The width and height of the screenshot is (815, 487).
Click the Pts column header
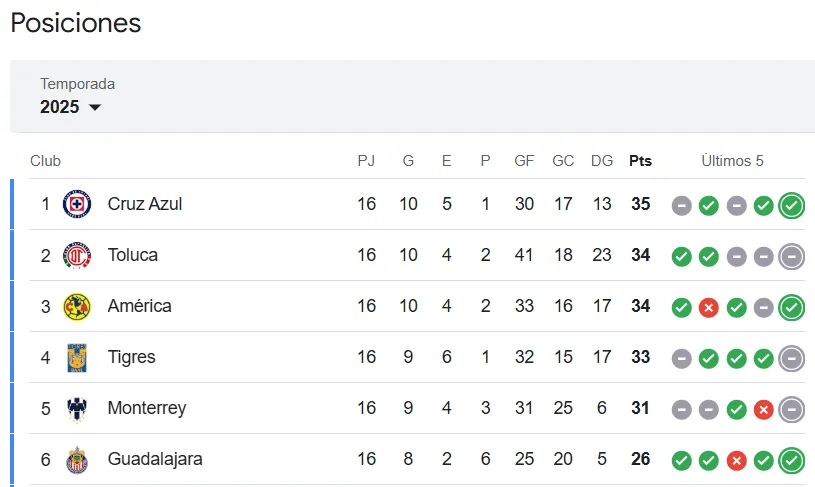click(640, 161)
